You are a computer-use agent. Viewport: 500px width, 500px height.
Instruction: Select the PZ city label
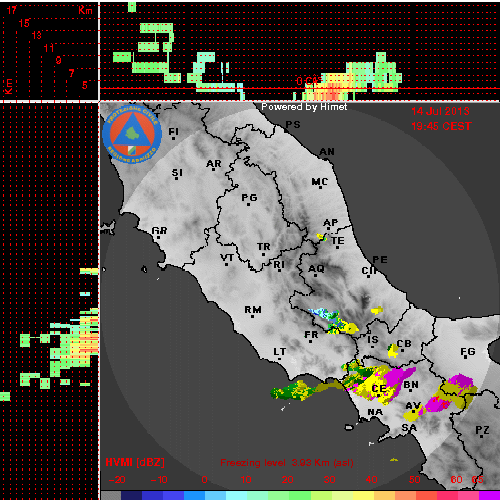click(x=482, y=430)
